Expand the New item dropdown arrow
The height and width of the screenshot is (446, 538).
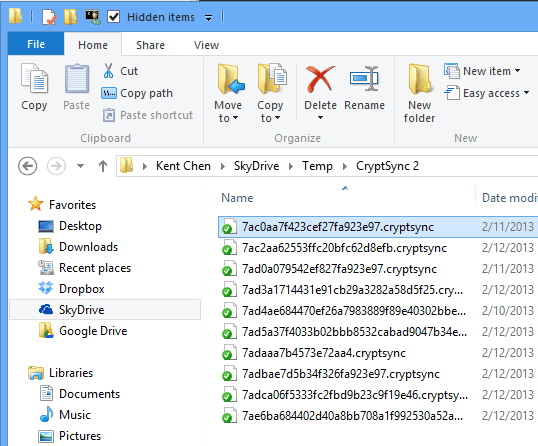tap(517, 71)
